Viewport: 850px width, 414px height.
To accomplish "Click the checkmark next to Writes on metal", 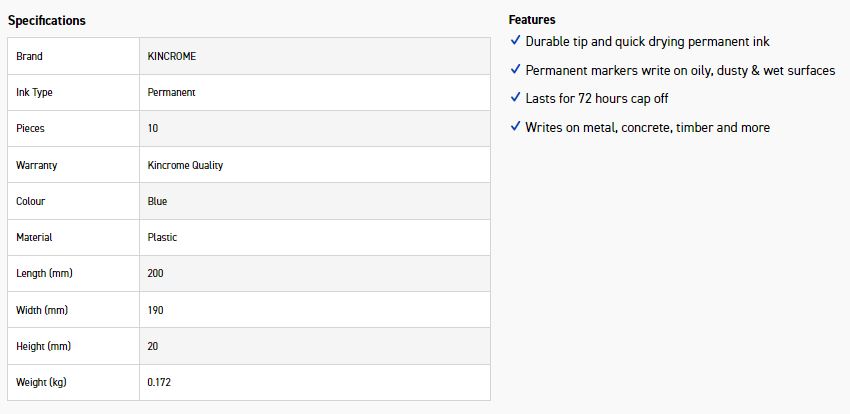I will (x=515, y=127).
